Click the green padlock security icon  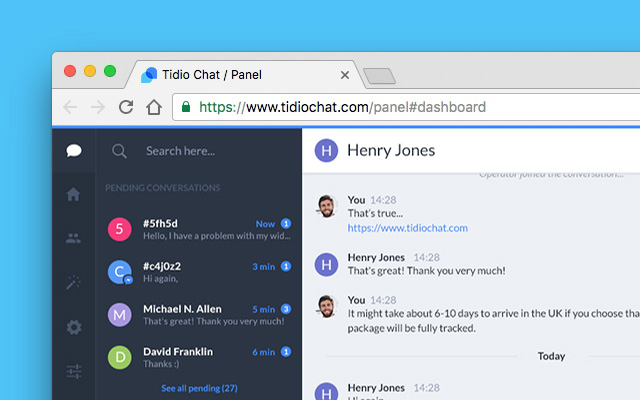186,107
